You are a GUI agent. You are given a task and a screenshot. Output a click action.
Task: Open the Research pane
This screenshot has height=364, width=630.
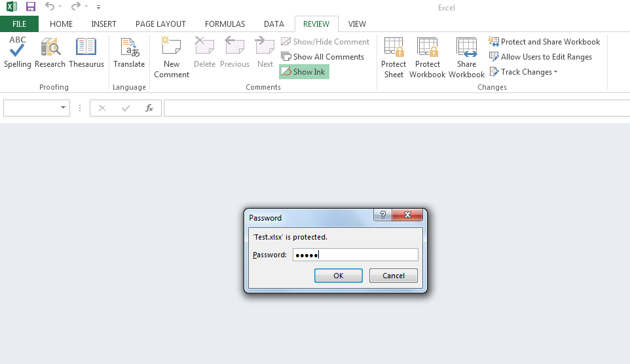(50, 52)
